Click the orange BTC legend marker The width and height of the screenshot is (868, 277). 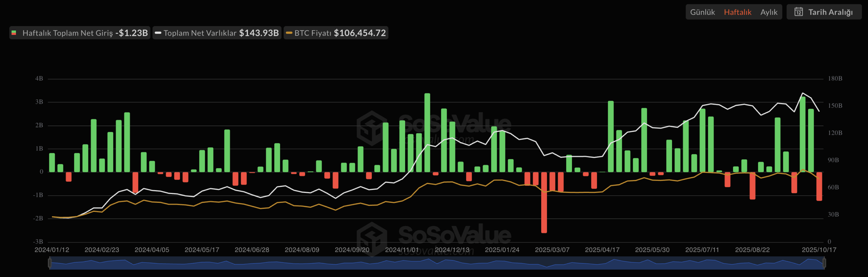[289, 33]
